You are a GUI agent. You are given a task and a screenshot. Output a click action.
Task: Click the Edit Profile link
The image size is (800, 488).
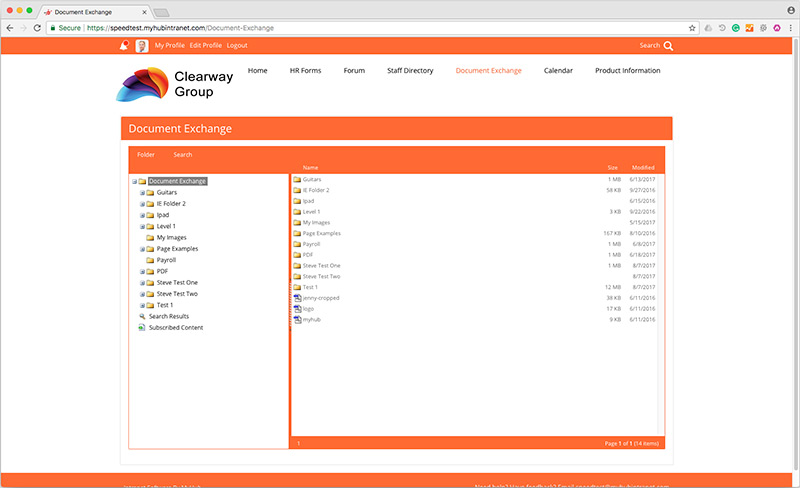pyautogui.click(x=205, y=45)
